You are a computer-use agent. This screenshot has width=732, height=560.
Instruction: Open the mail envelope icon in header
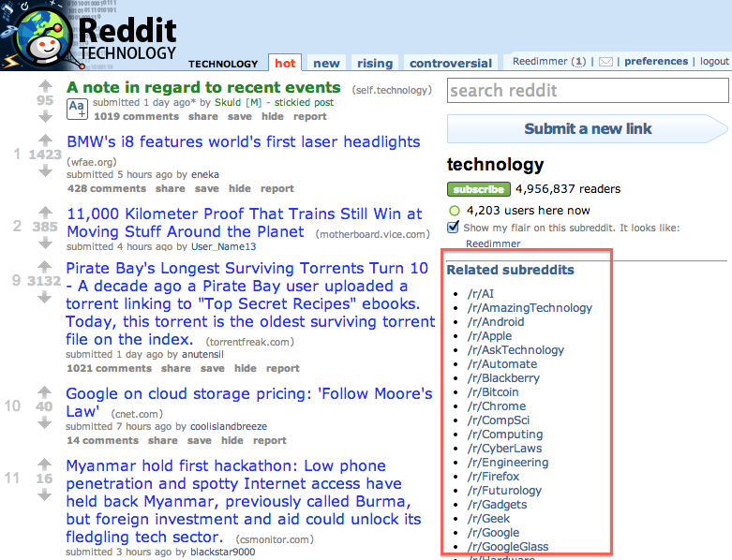click(x=605, y=62)
